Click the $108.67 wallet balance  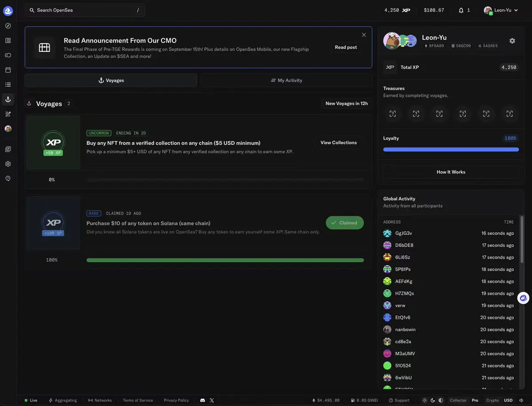(x=434, y=10)
